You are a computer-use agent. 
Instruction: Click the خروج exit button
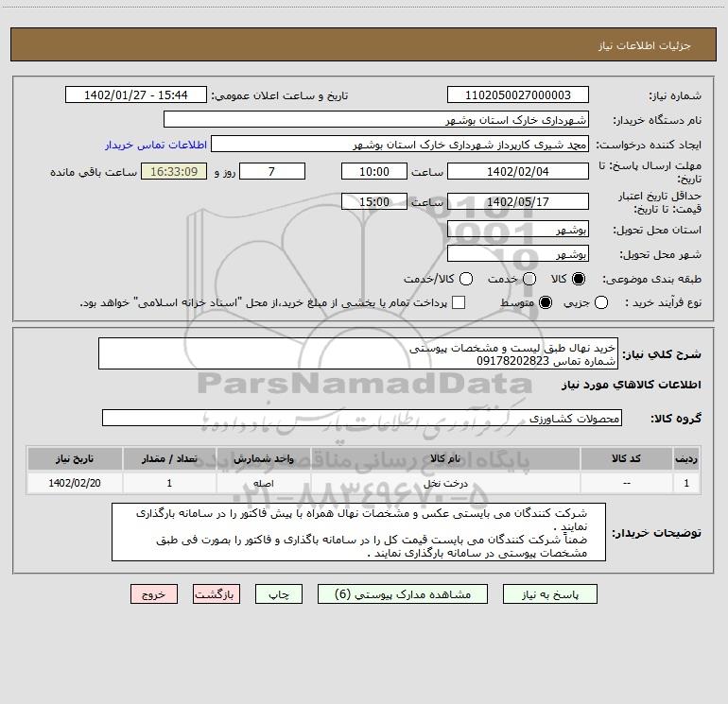click(154, 594)
